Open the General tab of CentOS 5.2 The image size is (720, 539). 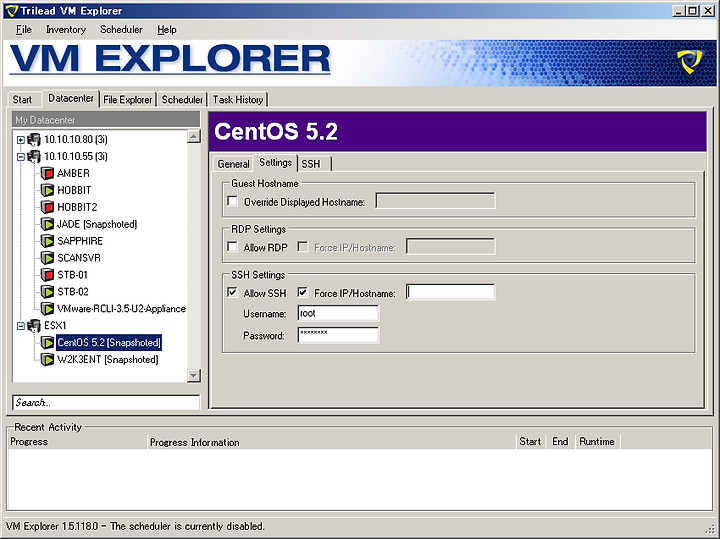233,164
